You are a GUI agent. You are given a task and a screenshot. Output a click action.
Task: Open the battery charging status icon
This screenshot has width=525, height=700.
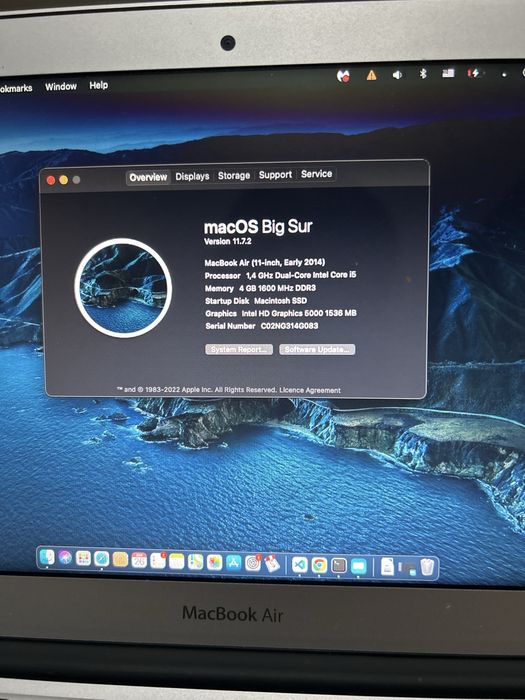pyautogui.click(x=474, y=73)
